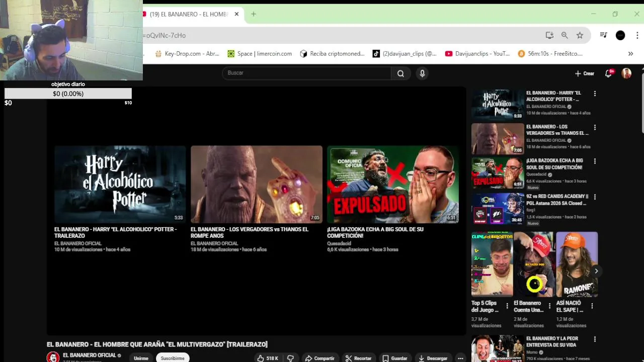
Task: Show next Shorts with right arrow
Action: tap(596, 271)
